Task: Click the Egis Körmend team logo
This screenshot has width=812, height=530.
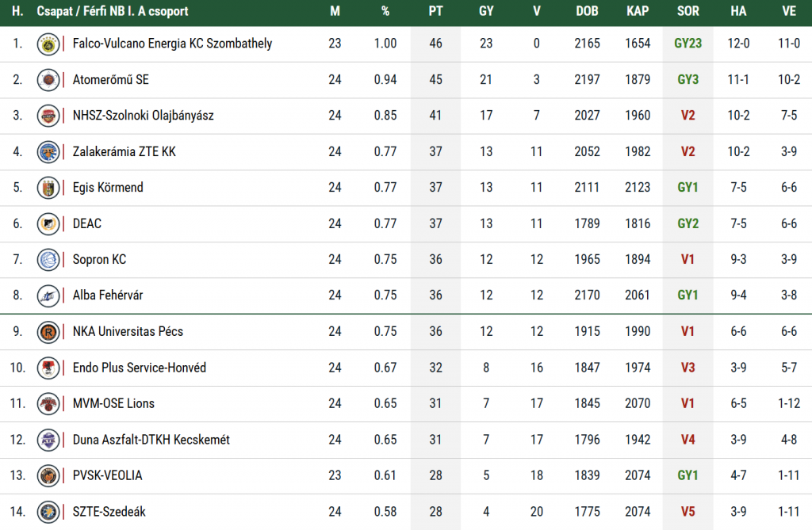Action: 48,188
